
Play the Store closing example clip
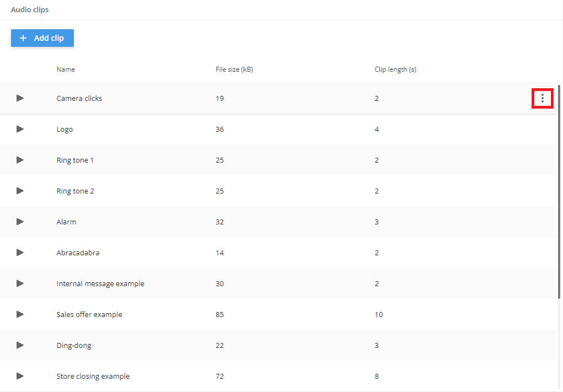pos(20,376)
